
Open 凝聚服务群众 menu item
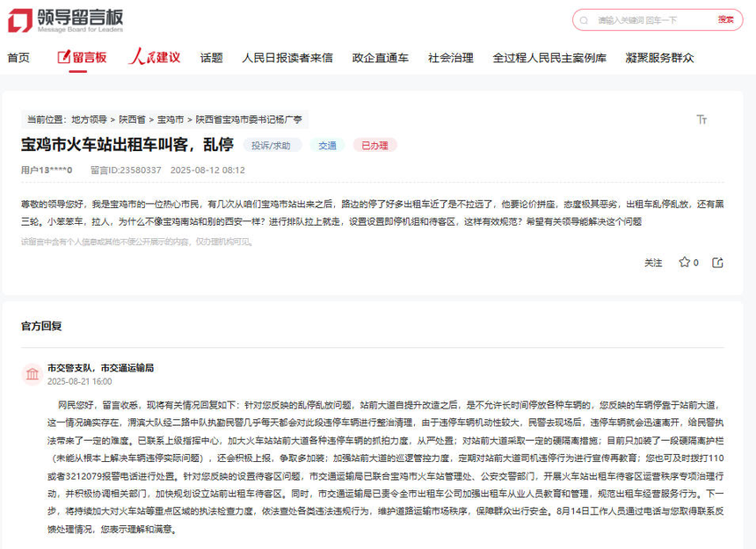coord(659,58)
